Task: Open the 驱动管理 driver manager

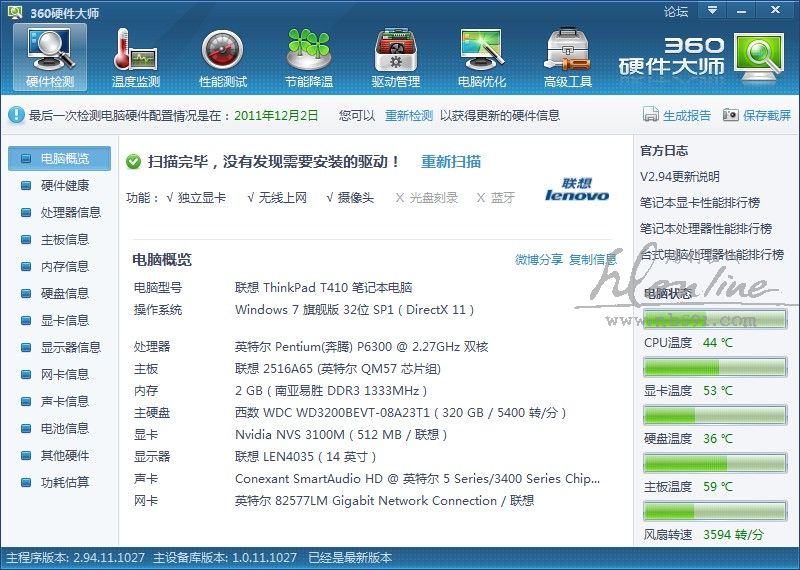Action: pyautogui.click(x=395, y=57)
